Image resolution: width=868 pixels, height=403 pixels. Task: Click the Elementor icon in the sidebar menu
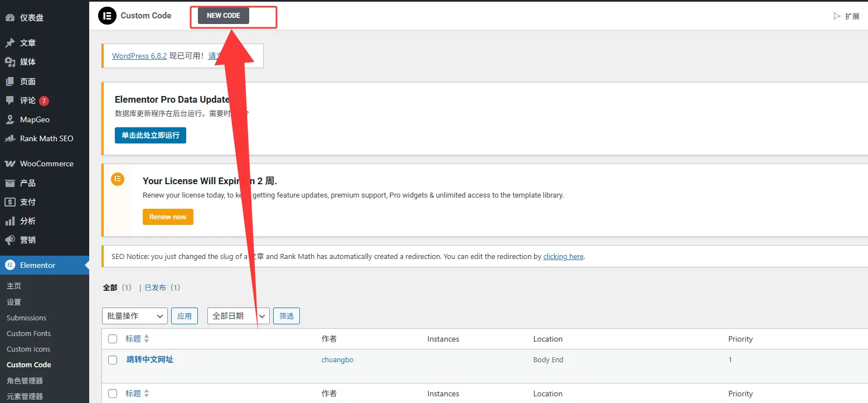10,265
